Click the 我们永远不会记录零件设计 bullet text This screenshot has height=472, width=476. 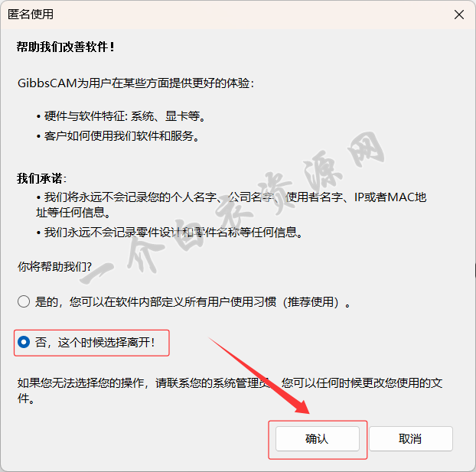169,233
